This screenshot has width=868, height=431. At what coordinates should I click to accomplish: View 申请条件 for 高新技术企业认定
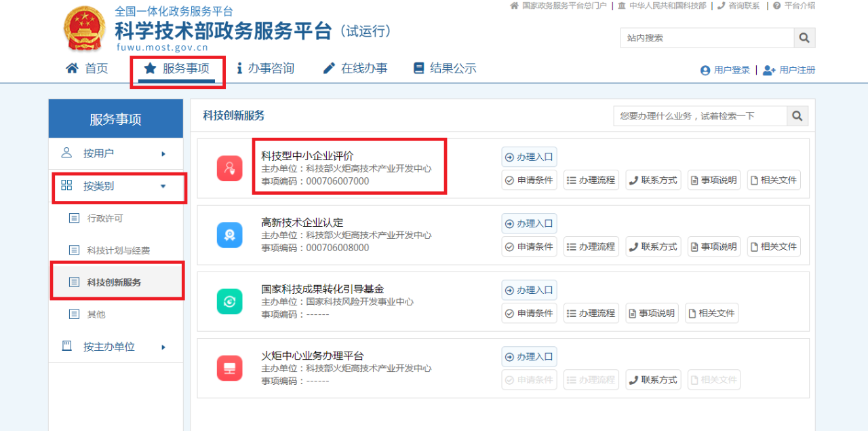(x=529, y=246)
